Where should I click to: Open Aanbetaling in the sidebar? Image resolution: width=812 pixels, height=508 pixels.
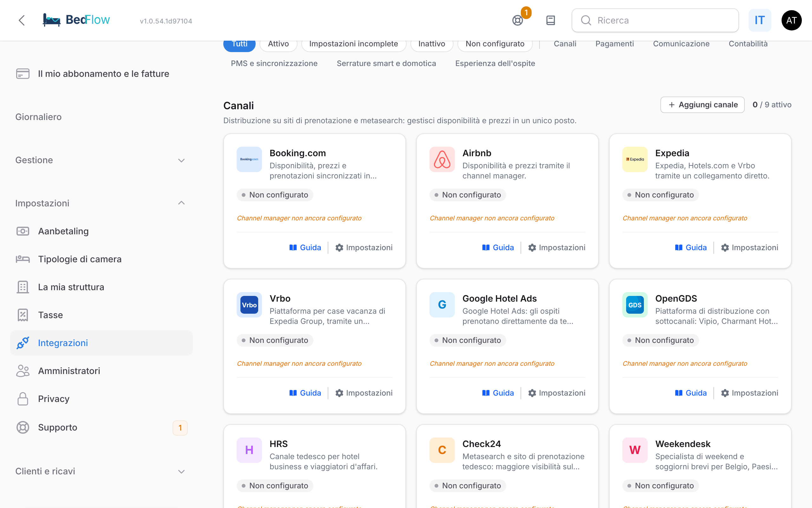[x=101, y=231]
